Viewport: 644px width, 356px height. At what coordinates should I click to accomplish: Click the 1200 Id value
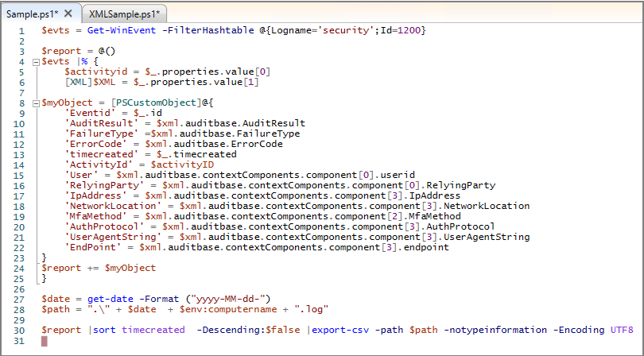409,30
